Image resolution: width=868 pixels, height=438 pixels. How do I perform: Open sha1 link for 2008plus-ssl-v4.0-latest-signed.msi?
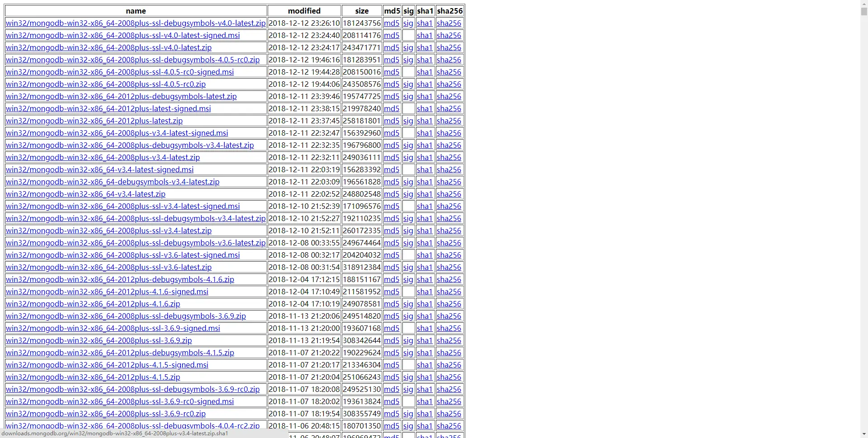point(425,35)
